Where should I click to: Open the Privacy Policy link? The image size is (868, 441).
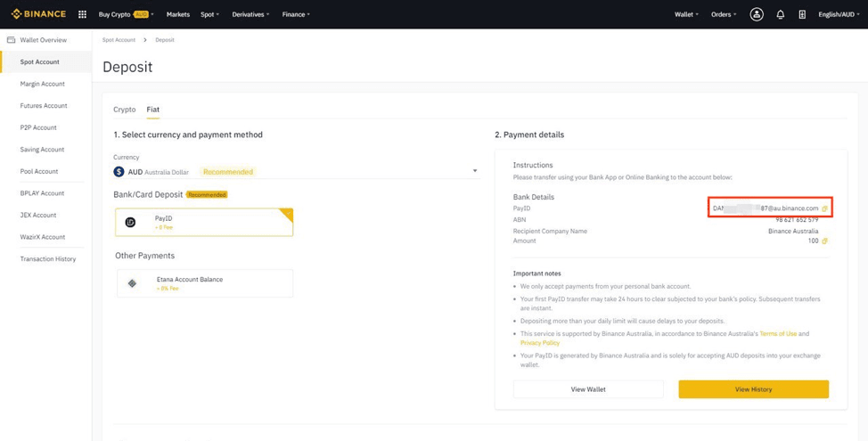pos(540,343)
